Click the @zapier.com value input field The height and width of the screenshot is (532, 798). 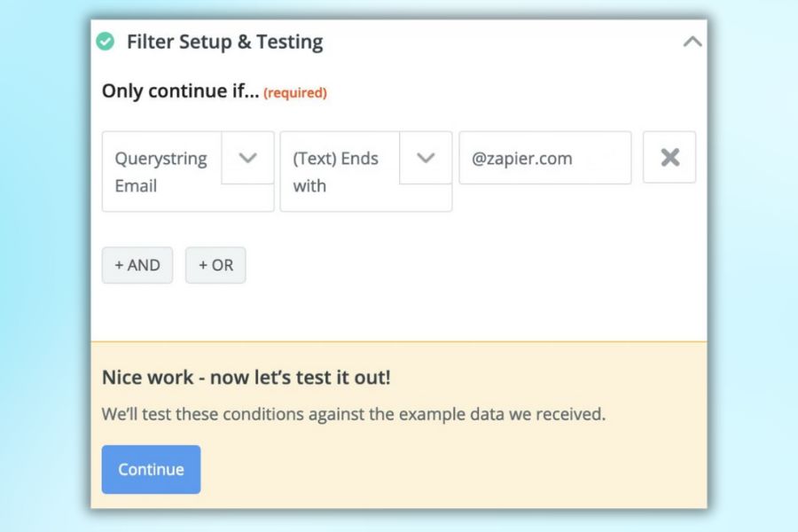tap(544, 158)
